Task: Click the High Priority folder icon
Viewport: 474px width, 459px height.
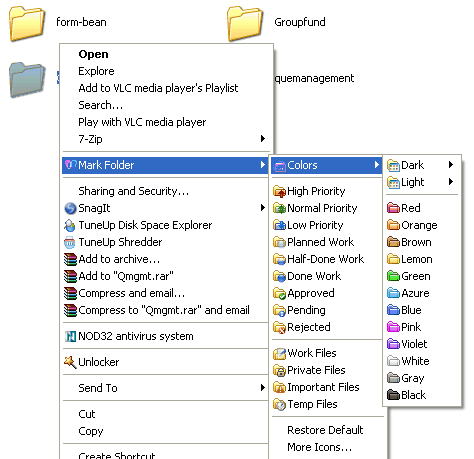Action: pyautogui.click(x=279, y=191)
